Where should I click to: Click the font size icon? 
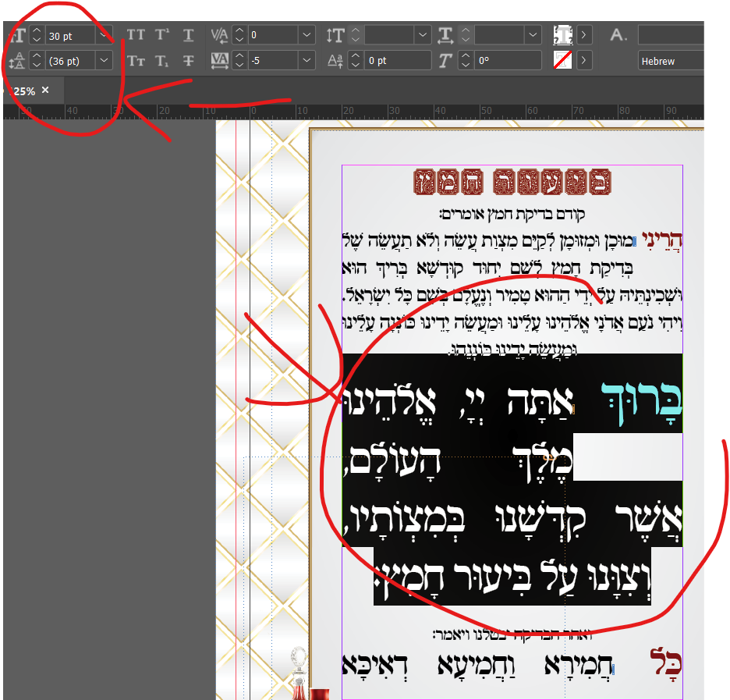(16, 35)
